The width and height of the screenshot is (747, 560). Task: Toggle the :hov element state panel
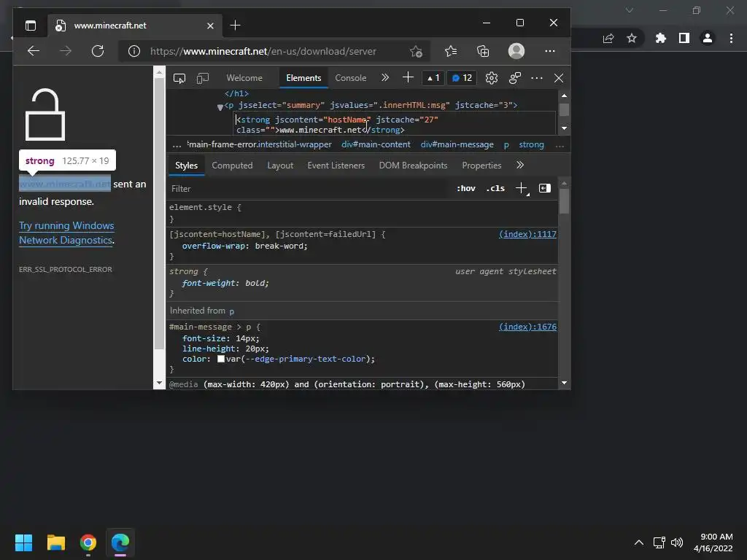466,188
